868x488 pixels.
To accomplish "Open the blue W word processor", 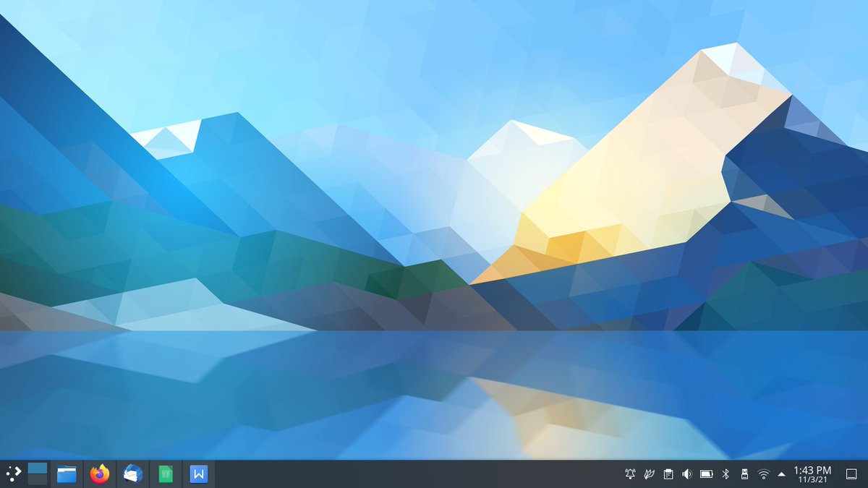I will point(199,474).
